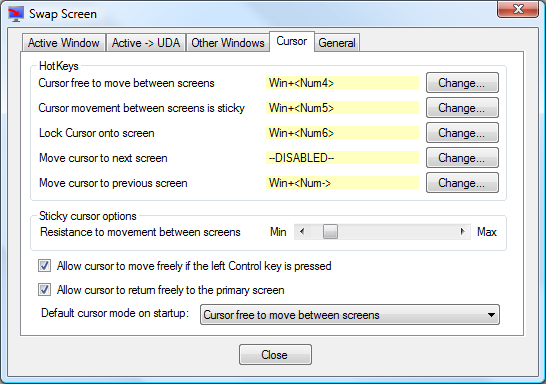Change hotkey for cursor free to move

tap(462, 83)
